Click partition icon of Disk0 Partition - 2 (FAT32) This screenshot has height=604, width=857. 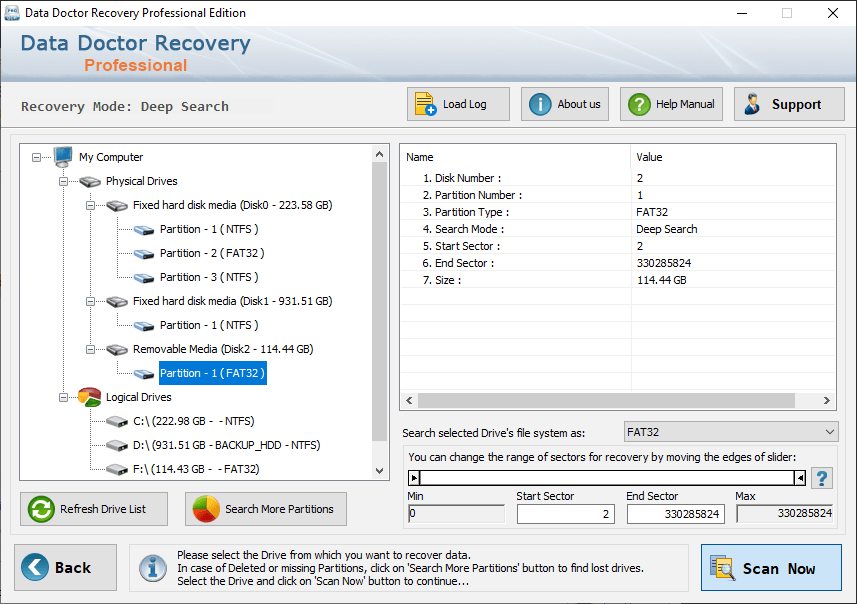click(x=144, y=254)
